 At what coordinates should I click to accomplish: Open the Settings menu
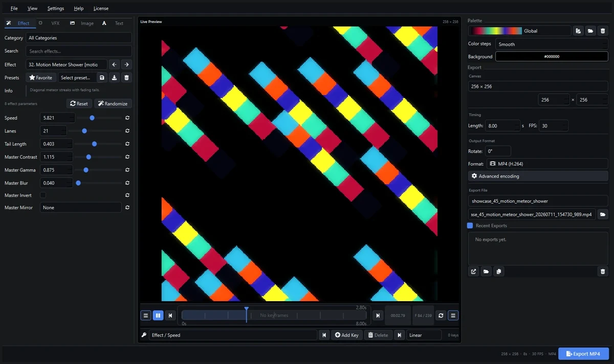pos(56,8)
